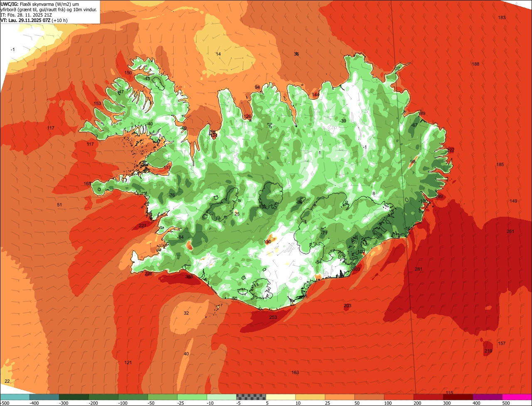Click checkered legend swatch between -5 and 5
The height and width of the screenshot is (406, 532).
coord(251,397)
